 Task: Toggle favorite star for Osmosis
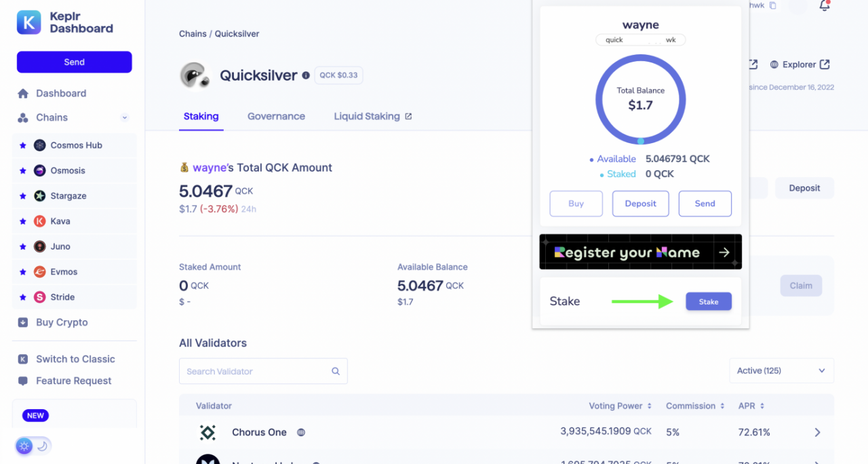tap(22, 170)
